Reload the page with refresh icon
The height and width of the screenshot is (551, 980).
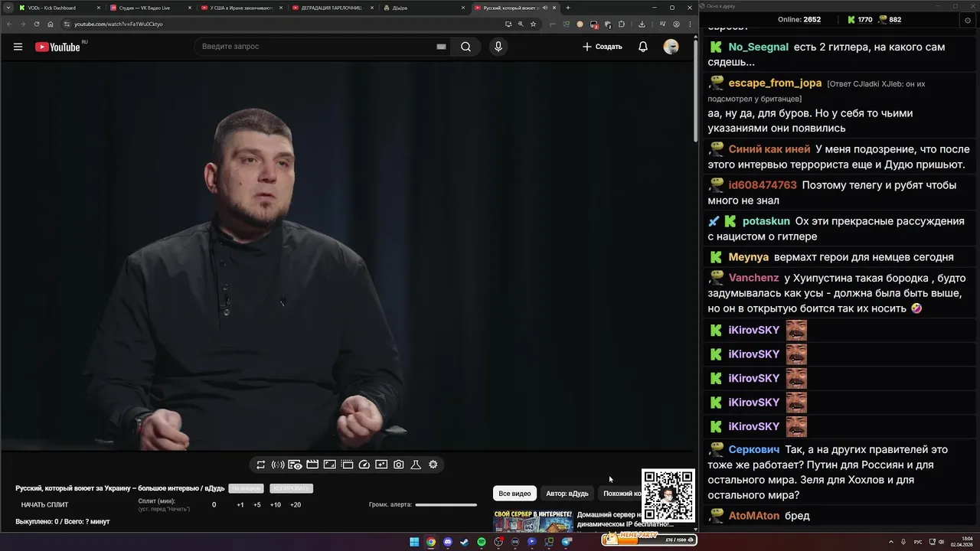(x=36, y=24)
